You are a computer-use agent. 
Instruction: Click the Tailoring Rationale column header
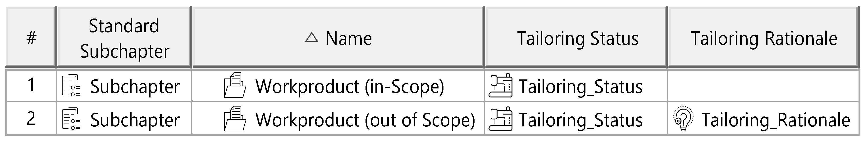[764, 38]
